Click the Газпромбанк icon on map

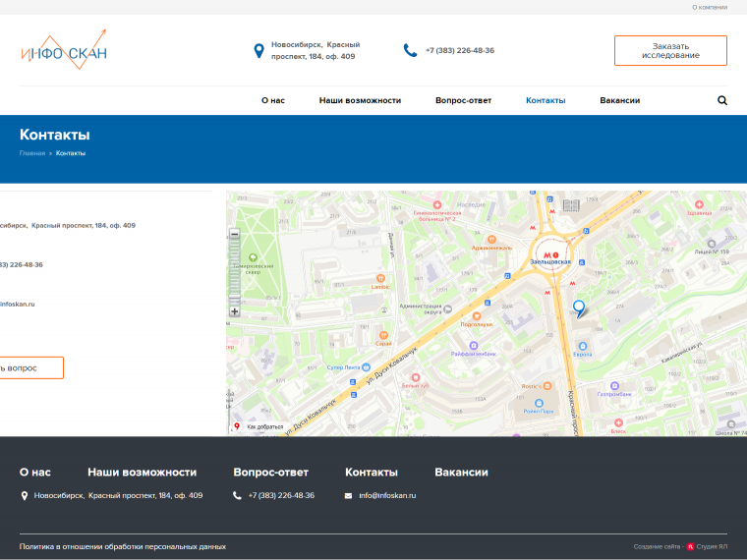(614, 386)
